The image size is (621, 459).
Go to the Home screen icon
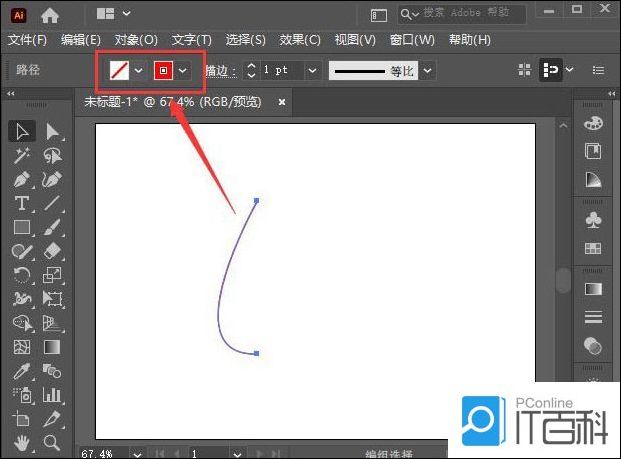(50, 15)
